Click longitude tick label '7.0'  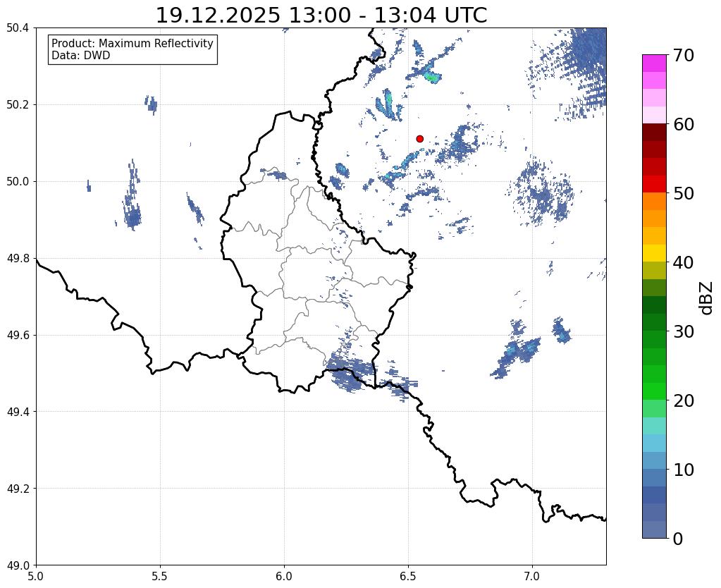tap(532, 576)
